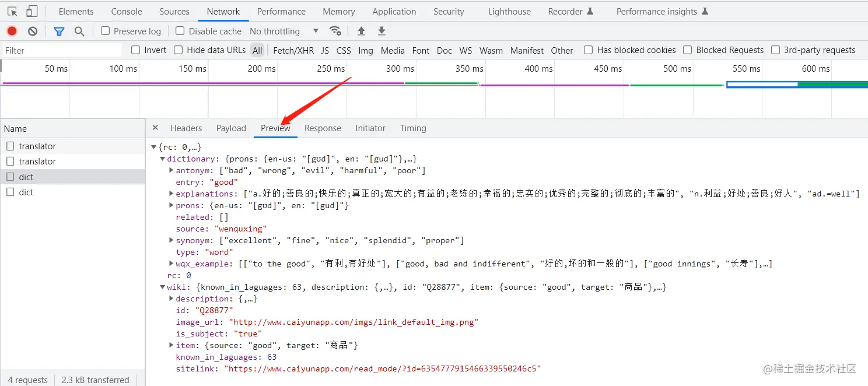Open the Performance panel
The image size is (868, 386).
pyautogui.click(x=281, y=11)
